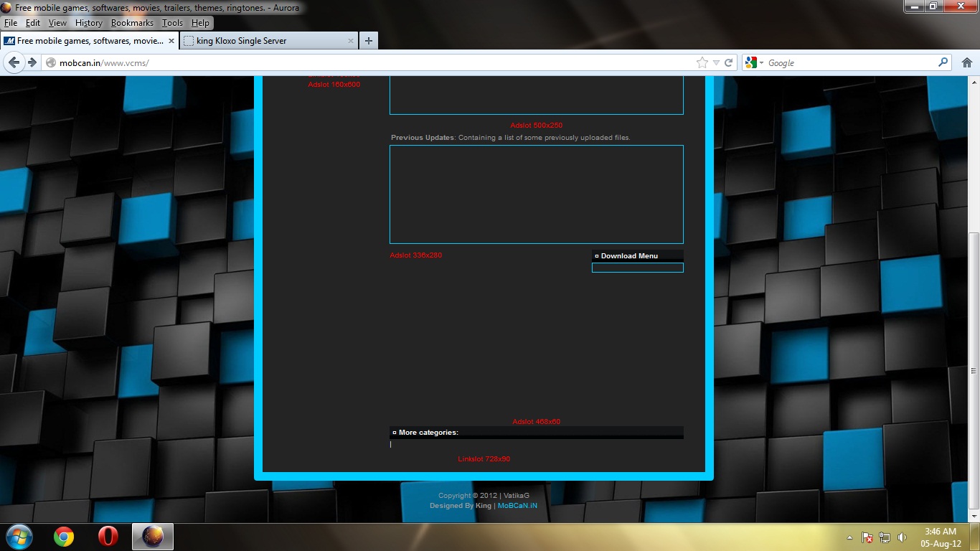Open new tab with plus button

368,41
